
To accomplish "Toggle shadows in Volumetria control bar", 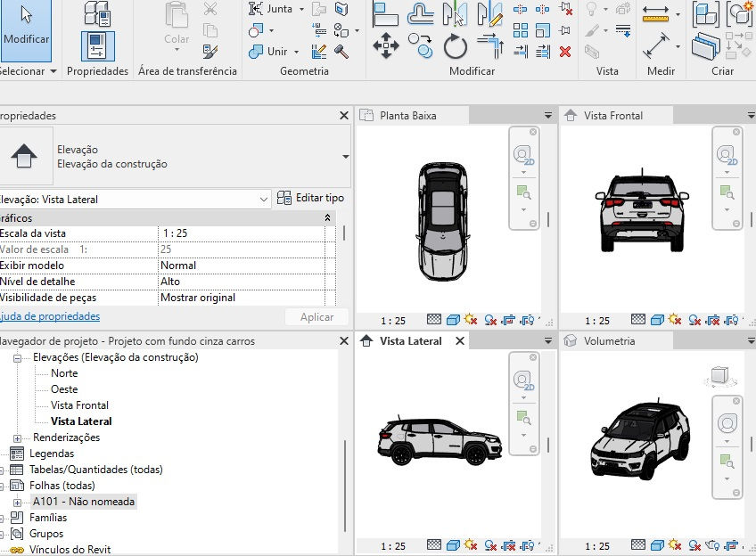I will 694,546.
